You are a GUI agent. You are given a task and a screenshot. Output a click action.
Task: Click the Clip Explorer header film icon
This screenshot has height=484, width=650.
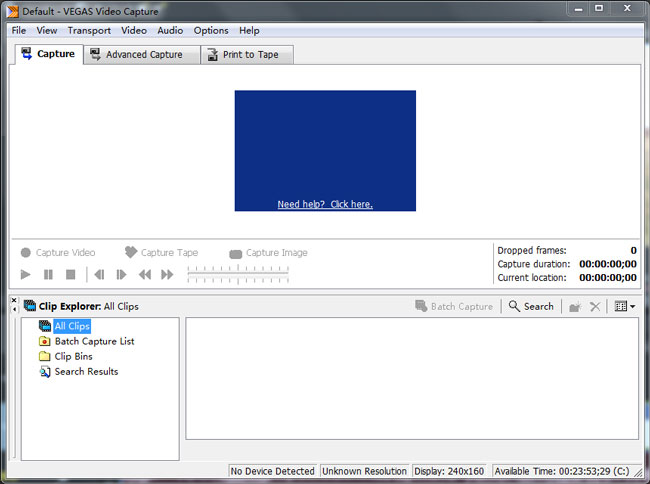[30, 306]
